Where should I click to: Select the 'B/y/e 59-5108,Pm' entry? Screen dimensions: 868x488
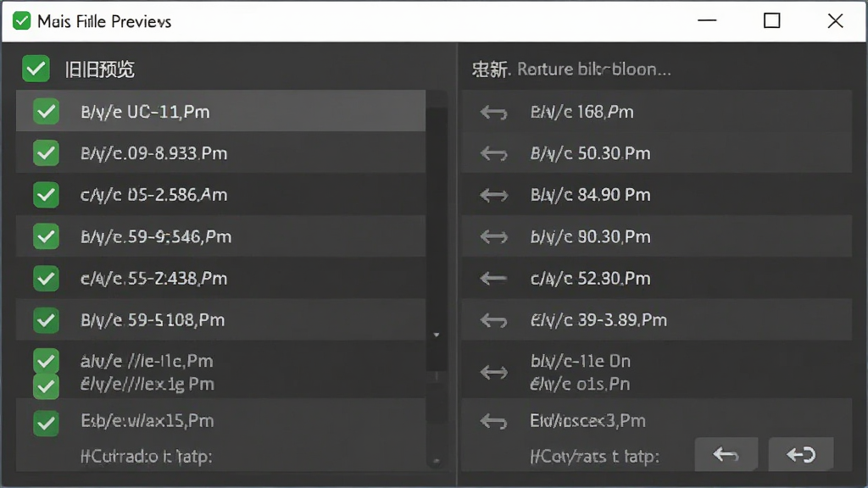click(x=153, y=319)
